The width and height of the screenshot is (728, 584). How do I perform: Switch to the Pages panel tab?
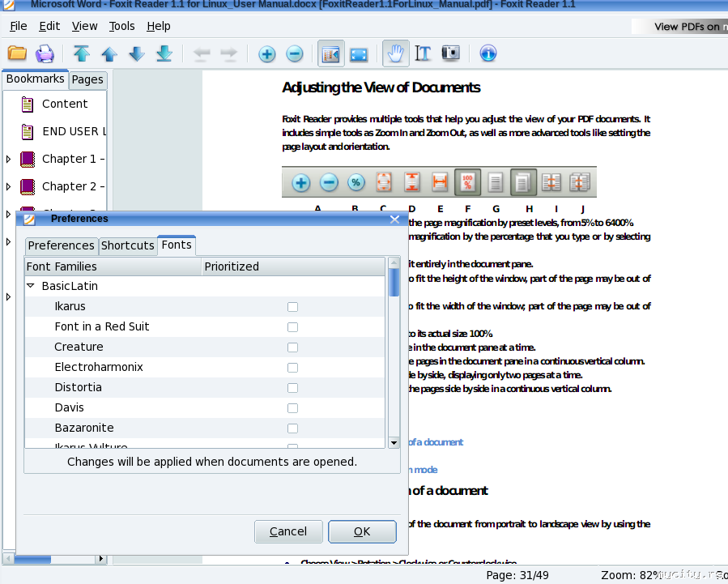pyautogui.click(x=87, y=80)
